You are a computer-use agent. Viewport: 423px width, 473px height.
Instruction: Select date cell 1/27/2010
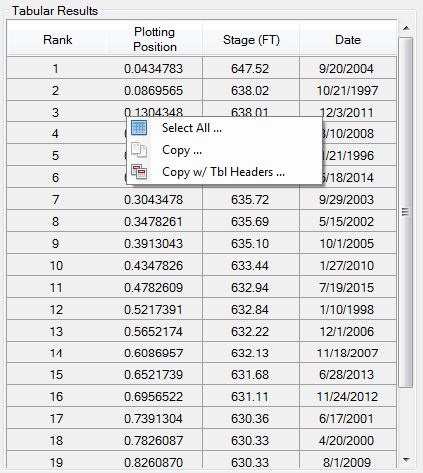pyautogui.click(x=348, y=265)
